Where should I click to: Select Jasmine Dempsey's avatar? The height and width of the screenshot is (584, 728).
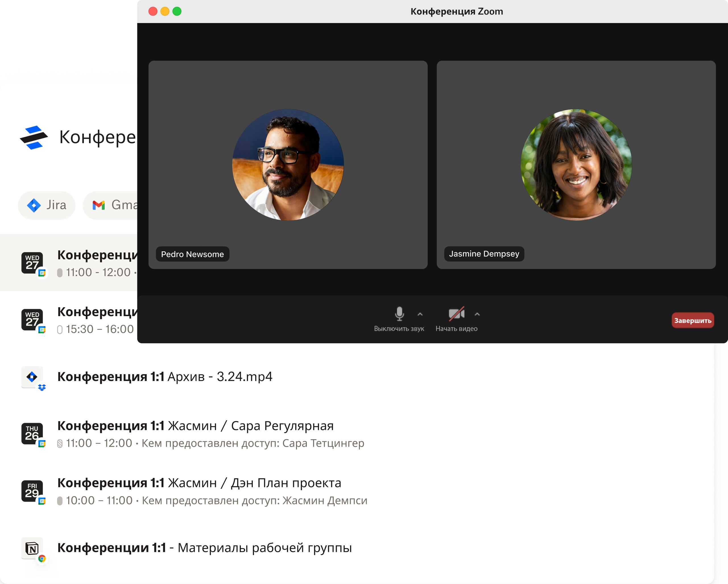(576, 165)
